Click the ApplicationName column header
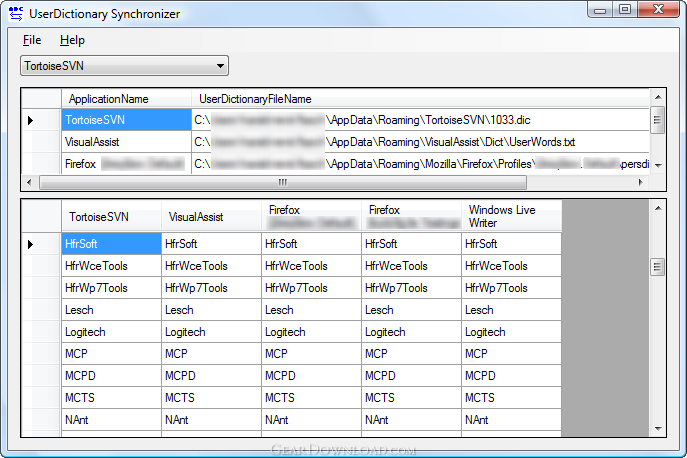Viewport: 687px width, 458px height. tap(127, 99)
